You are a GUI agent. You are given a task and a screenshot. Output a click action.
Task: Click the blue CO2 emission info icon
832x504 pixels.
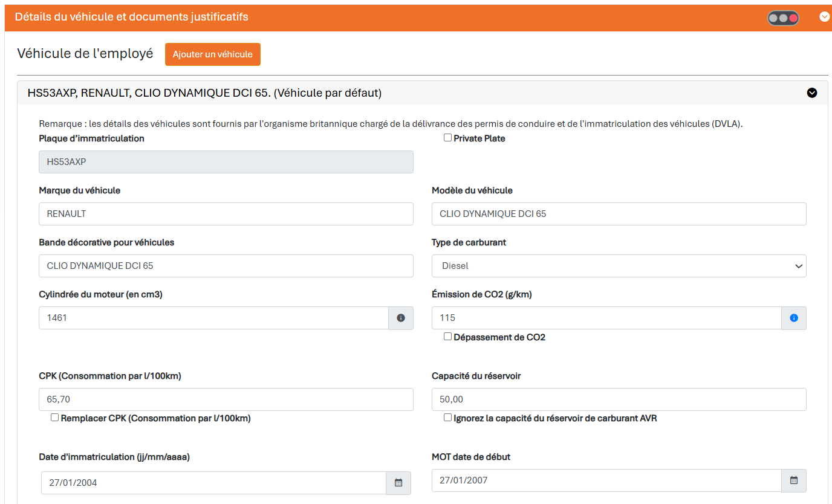point(794,318)
